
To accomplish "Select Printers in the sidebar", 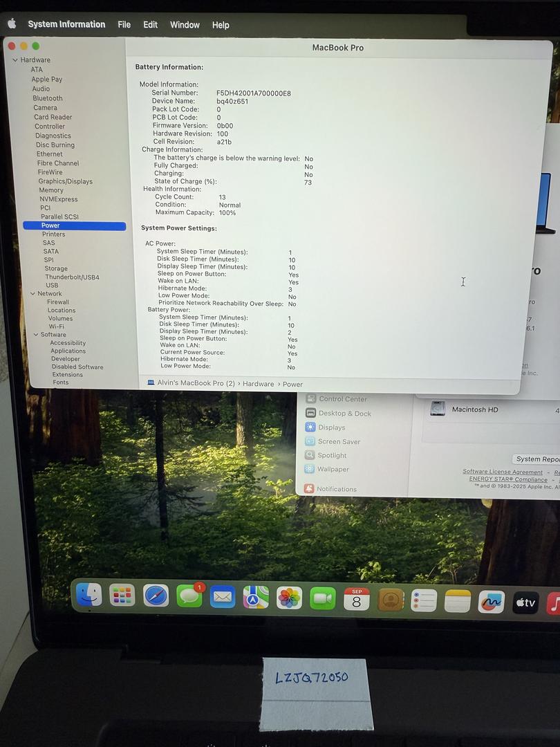I will (x=53, y=234).
